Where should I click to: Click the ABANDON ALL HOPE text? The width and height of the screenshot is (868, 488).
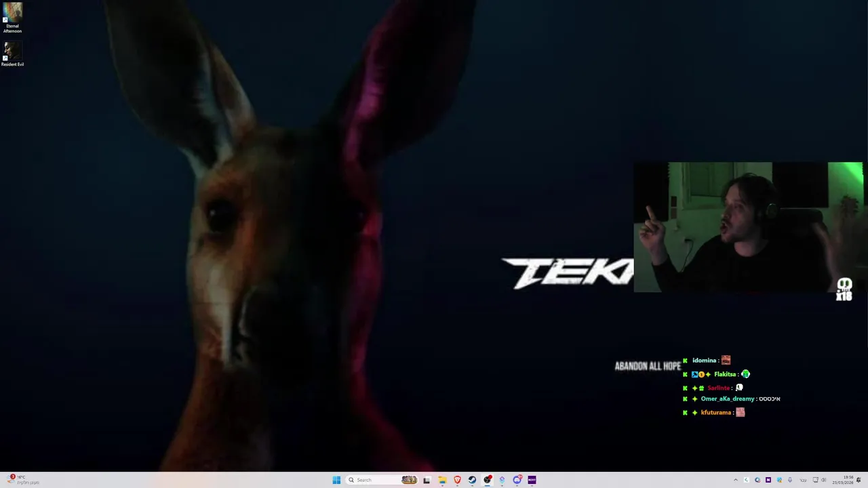(x=648, y=366)
